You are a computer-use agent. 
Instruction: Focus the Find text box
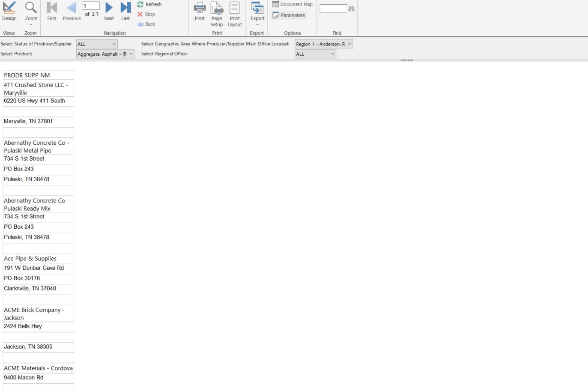pos(333,9)
